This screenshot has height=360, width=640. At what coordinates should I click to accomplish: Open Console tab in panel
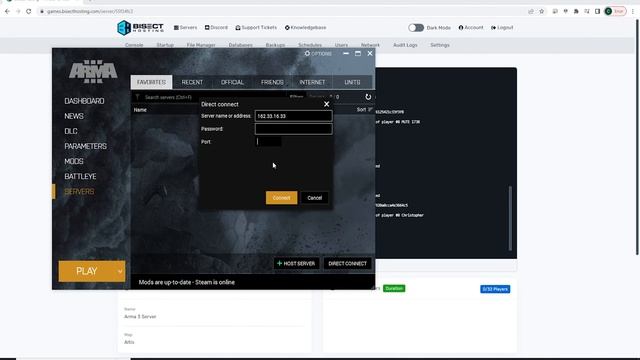(x=134, y=45)
